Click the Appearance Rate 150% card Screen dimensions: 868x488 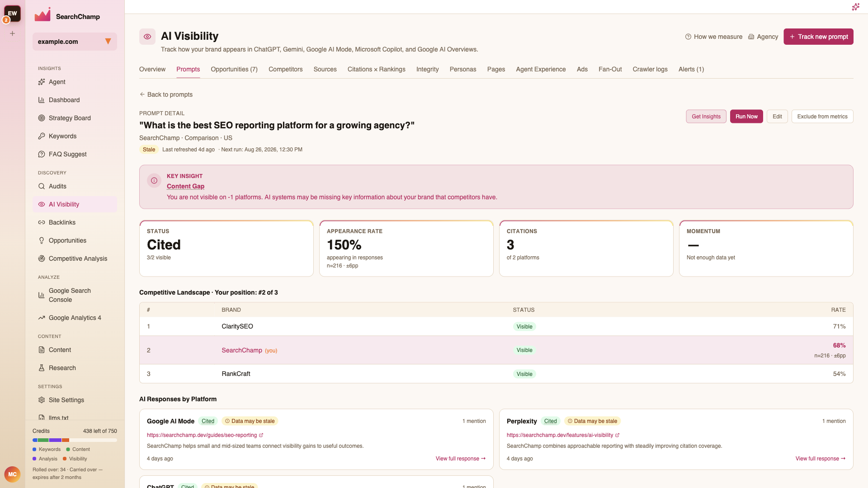tap(406, 248)
